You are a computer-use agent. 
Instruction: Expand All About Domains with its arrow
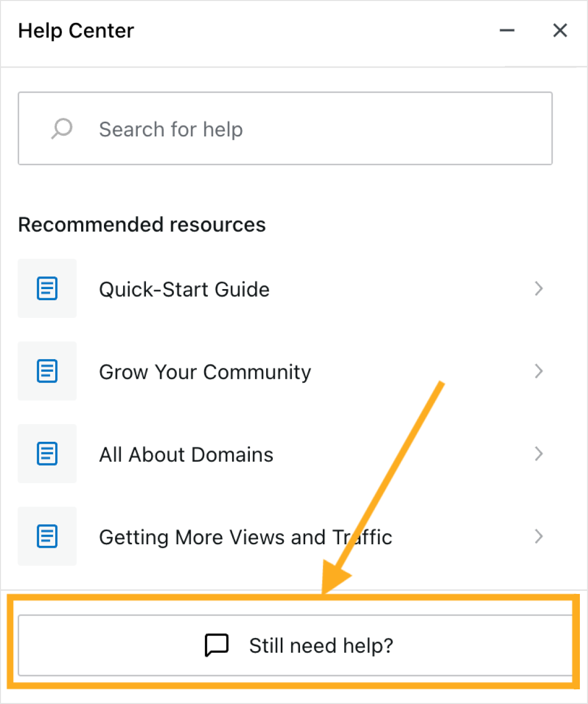pyautogui.click(x=539, y=453)
